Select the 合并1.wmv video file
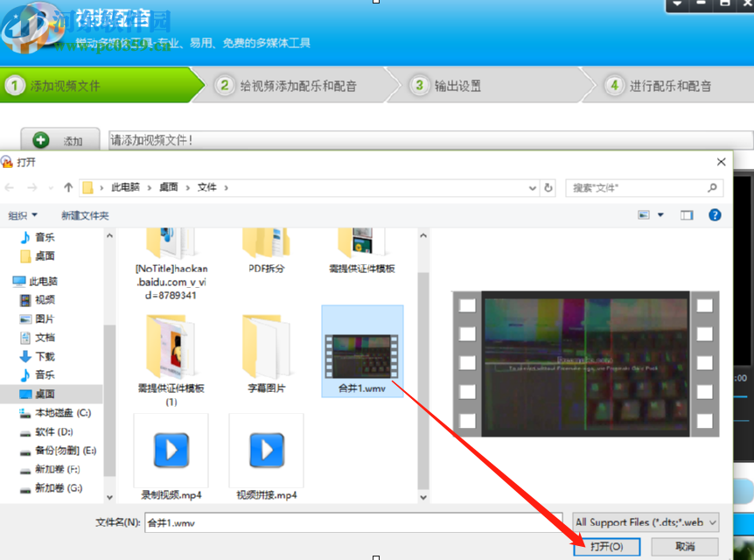The height and width of the screenshot is (560, 754). [x=362, y=351]
